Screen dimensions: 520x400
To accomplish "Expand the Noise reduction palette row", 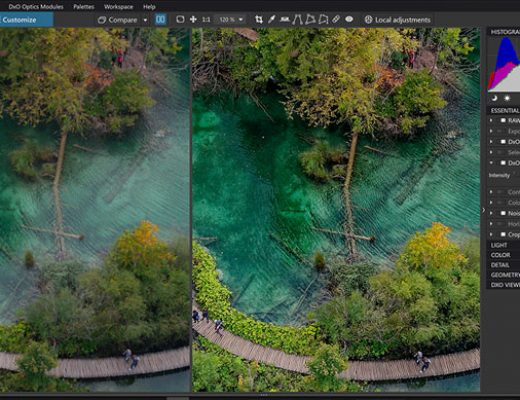I will click(491, 213).
